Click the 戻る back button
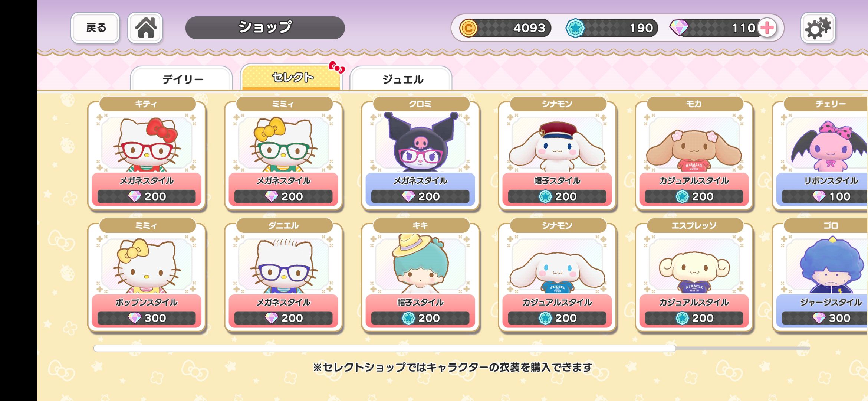The image size is (868, 401). click(95, 28)
